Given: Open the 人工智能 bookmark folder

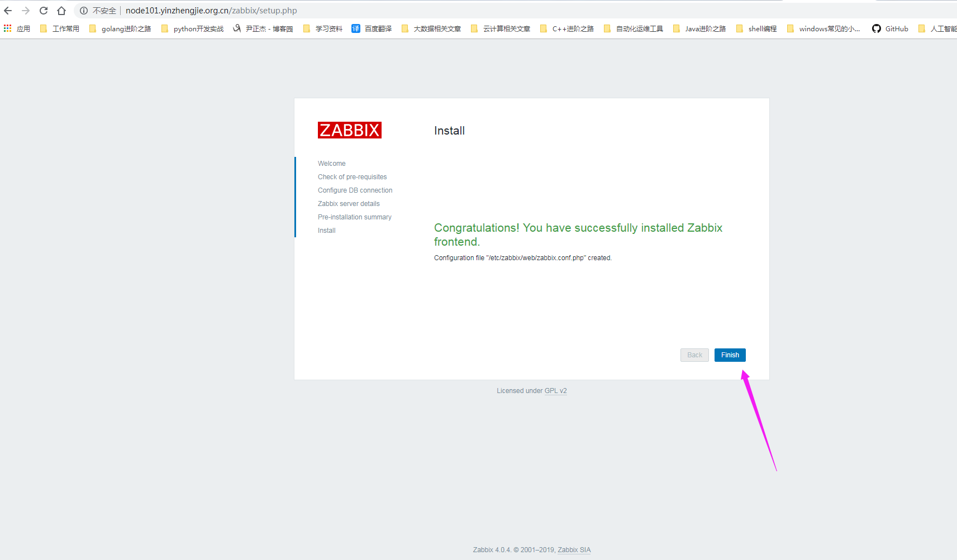Looking at the screenshot, I should pyautogui.click(x=937, y=28).
